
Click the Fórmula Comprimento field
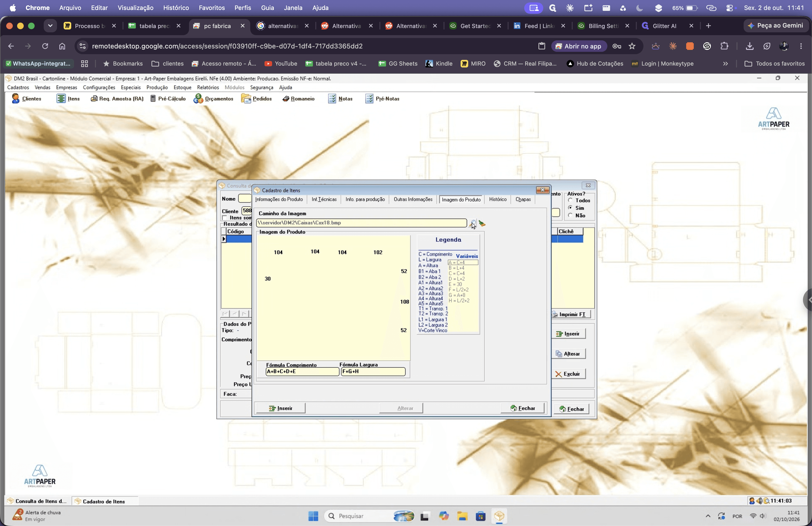pyautogui.click(x=302, y=371)
